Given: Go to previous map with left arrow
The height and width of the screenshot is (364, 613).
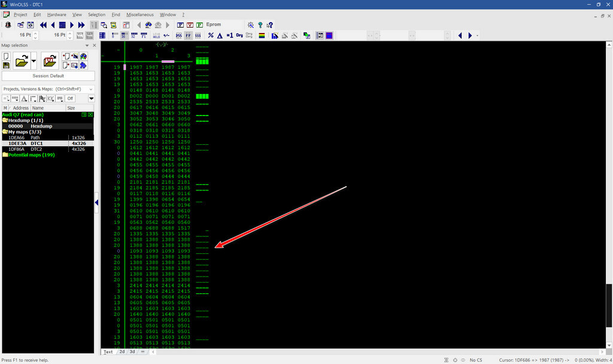Looking at the screenshot, I should coord(53,25).
